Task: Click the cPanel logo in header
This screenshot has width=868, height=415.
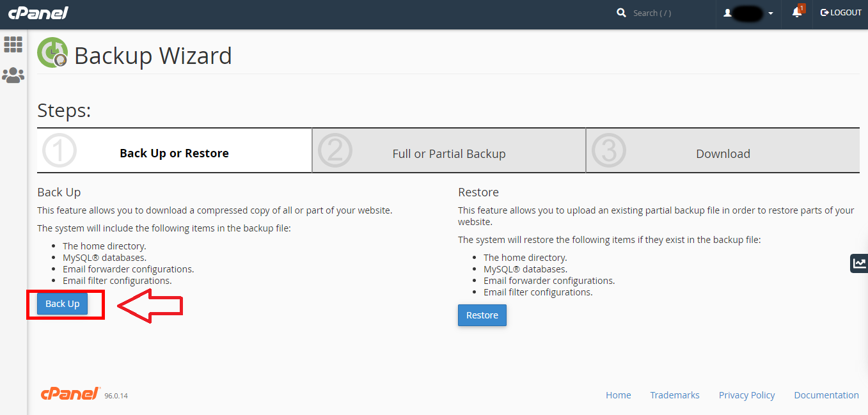Action: [38, 13]
